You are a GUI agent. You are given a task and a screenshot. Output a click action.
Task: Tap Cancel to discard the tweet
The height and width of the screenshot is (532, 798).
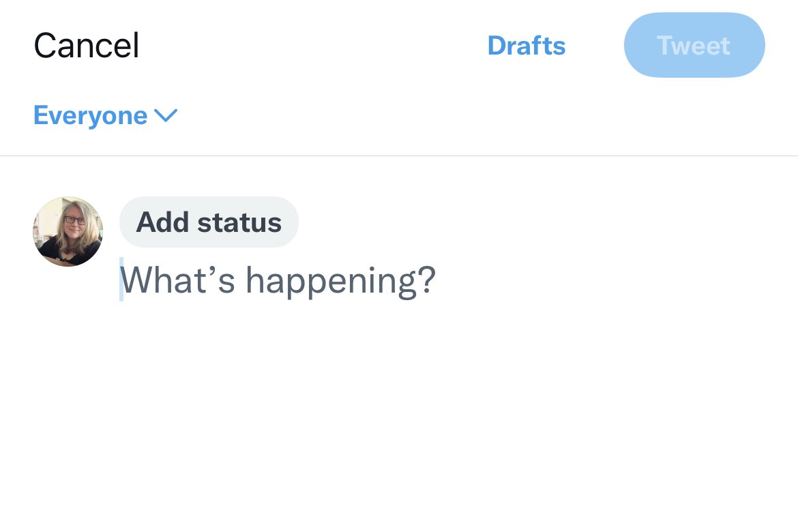(x=87, y=46)
